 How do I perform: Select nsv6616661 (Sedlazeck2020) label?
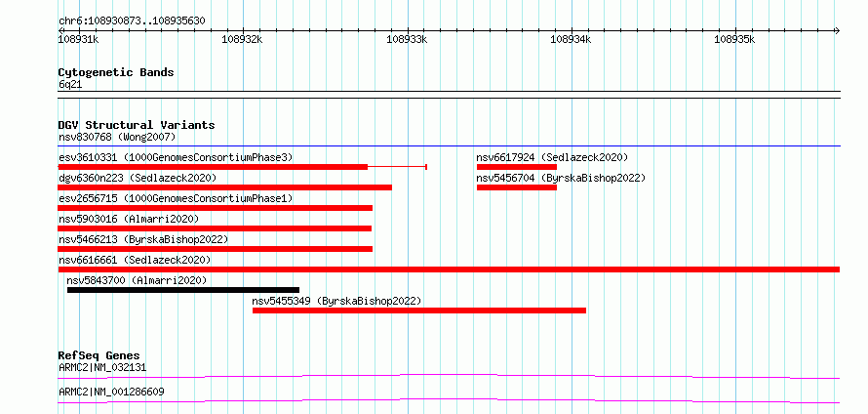point(135,260)
